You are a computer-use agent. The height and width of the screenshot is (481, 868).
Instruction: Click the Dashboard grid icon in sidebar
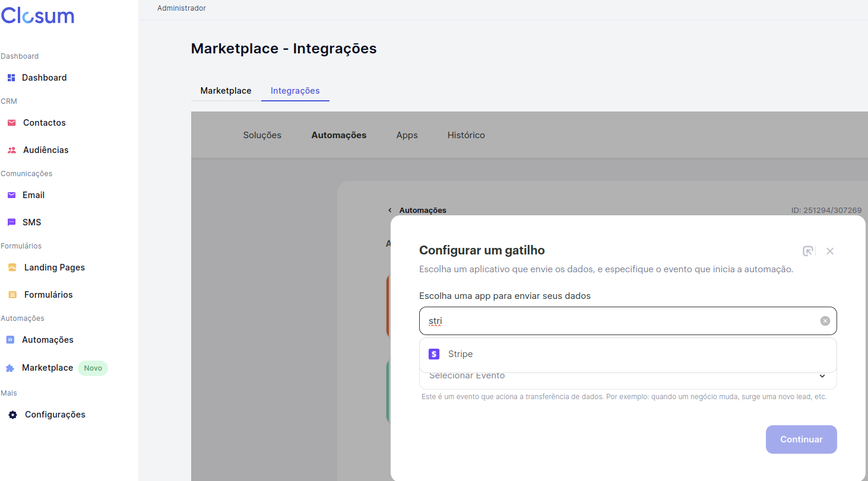11,78
